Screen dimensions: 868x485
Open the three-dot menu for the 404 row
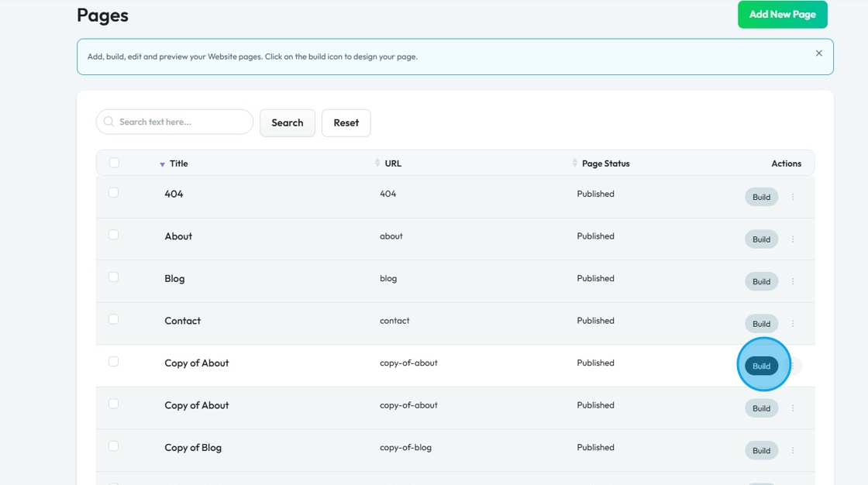tap(793, 197)
